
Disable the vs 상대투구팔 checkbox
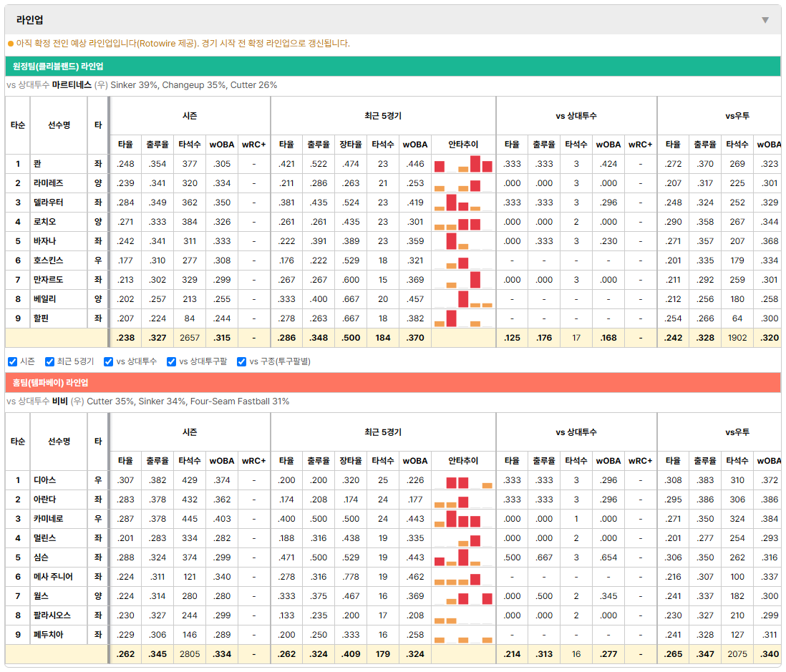[x=171, y=362]
